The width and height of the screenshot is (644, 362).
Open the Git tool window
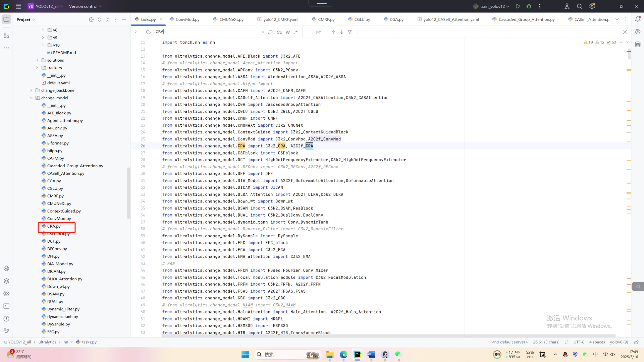pyautogui.click(x=6, y=331)
